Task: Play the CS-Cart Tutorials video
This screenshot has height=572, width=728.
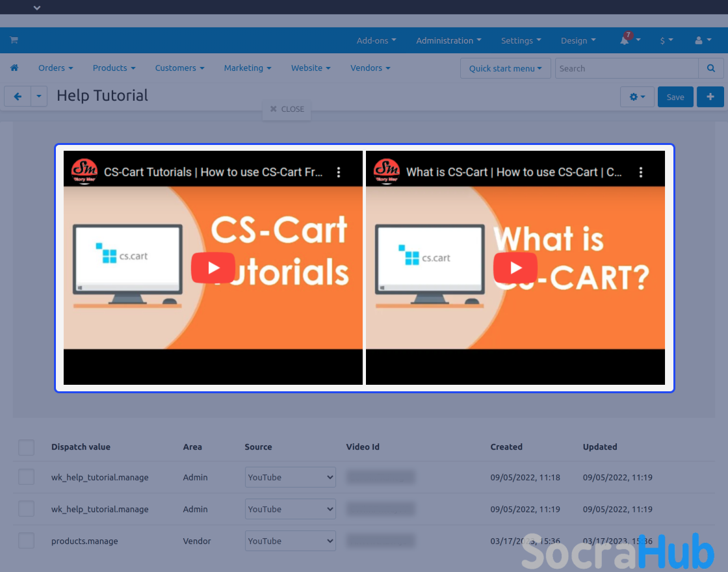Action: pos(213,268)
